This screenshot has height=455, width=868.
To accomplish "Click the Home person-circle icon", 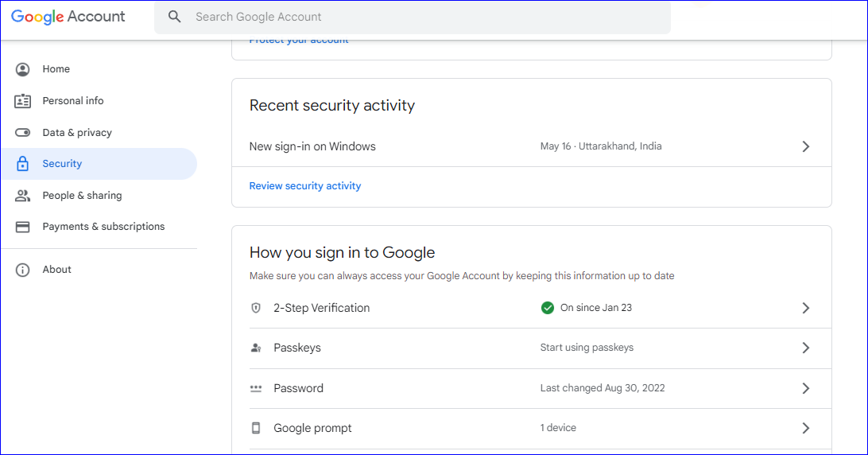I will coord(23,69).
